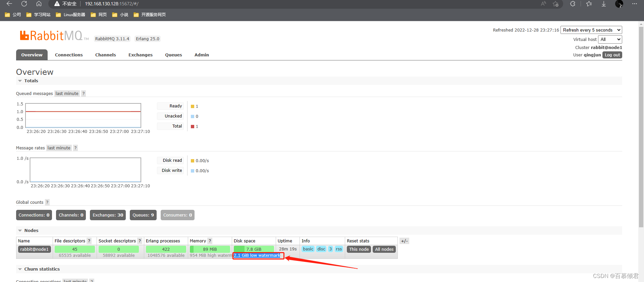Viewport: 644px width, 282px height.
Task: Open the Exchanges: 30 count button
Action: 108,215
